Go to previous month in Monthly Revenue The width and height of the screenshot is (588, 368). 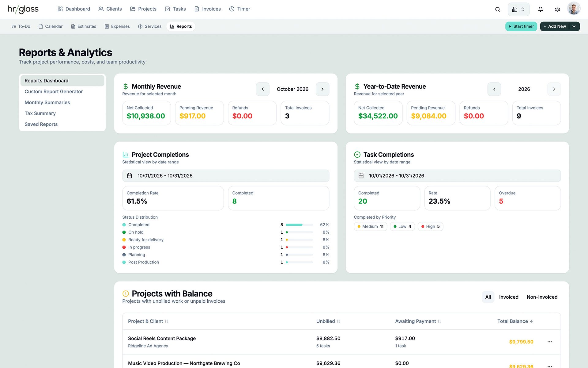[x=262, y=89]
